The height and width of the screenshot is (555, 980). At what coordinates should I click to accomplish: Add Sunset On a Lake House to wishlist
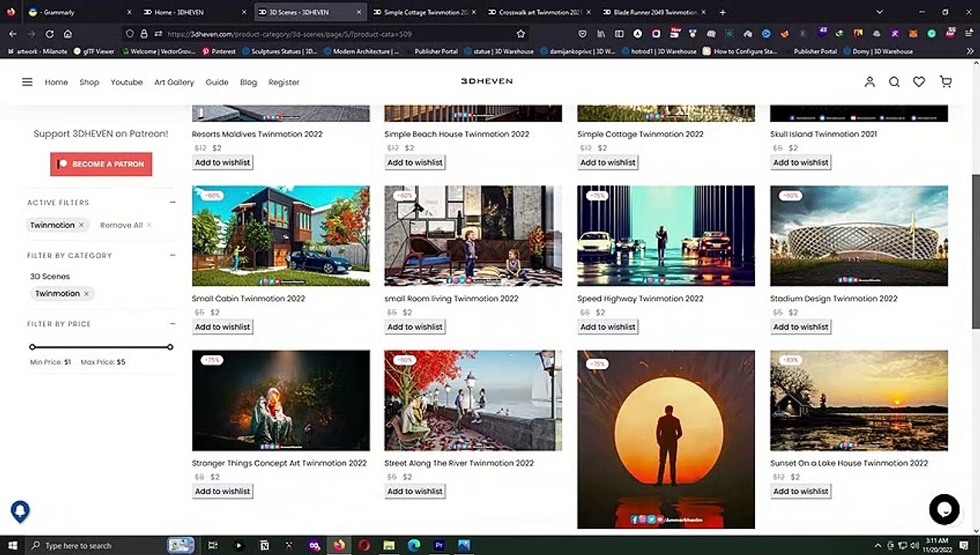[x=800, y=491]
